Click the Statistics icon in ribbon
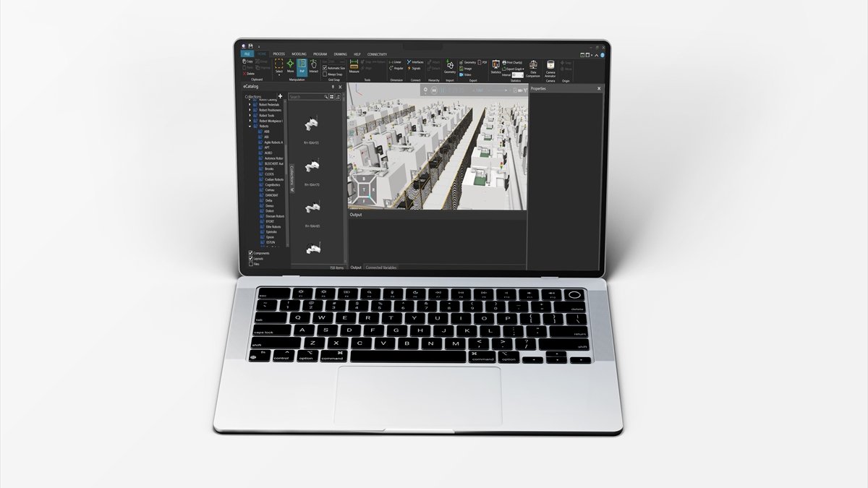 click(x=495, y=67)
